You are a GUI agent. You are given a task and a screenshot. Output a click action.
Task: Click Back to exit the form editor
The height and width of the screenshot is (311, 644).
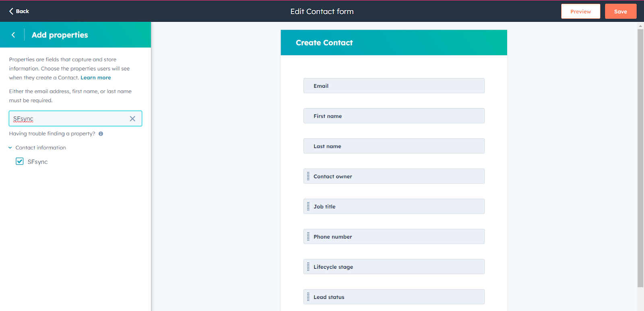[x=19, y=11]
